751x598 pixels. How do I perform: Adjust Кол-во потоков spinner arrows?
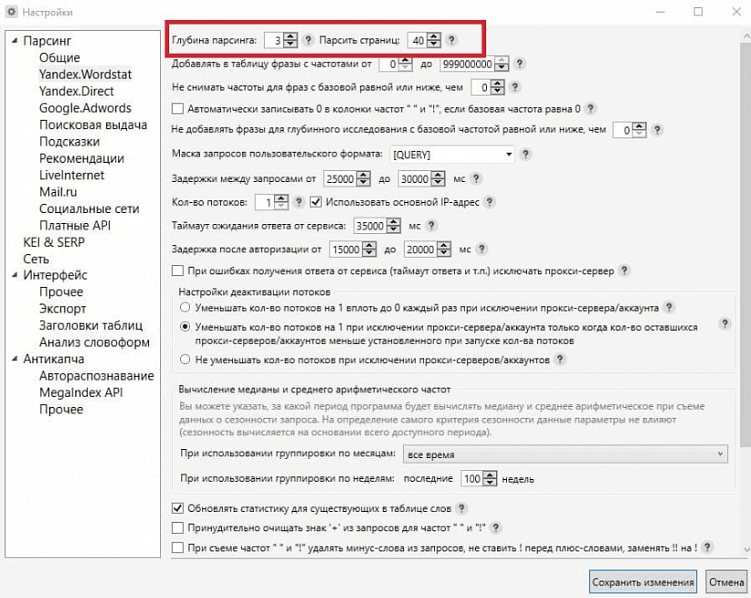(281, 202)
